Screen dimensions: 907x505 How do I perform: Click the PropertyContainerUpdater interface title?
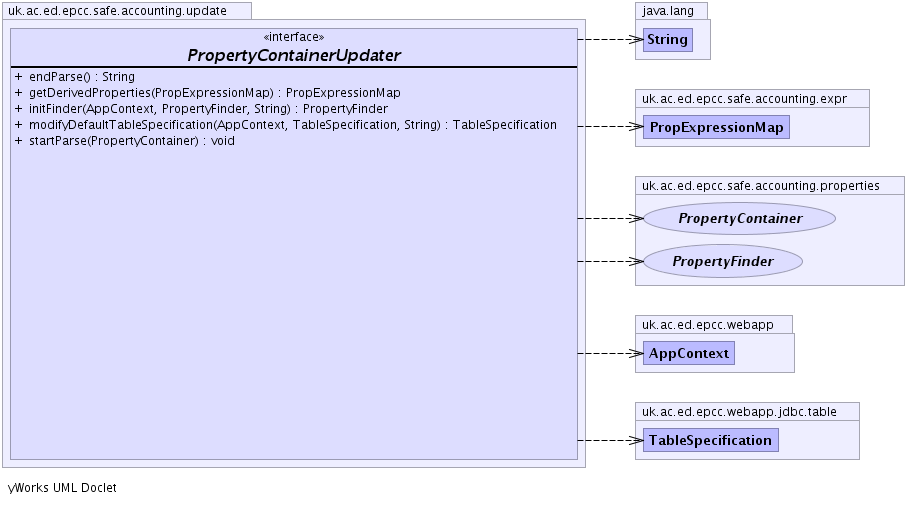coord(294,55)
